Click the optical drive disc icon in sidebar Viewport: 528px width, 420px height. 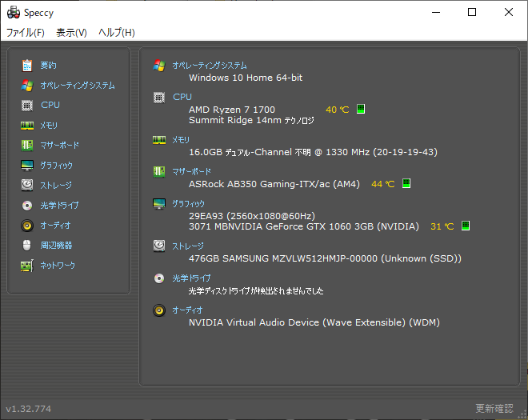point(27,206)
